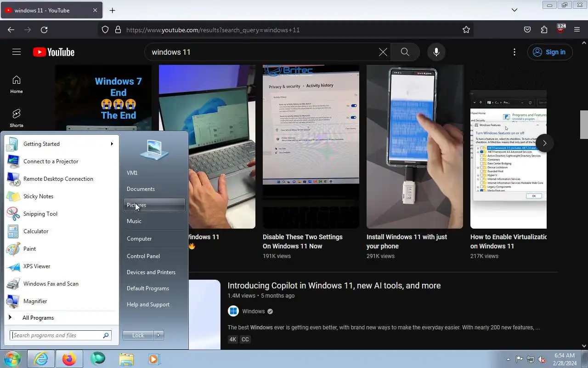Image resolution: width=588 pixels, height=368 pixels.
Task: Clear the YouTube search box
Action: coord(383,52)
